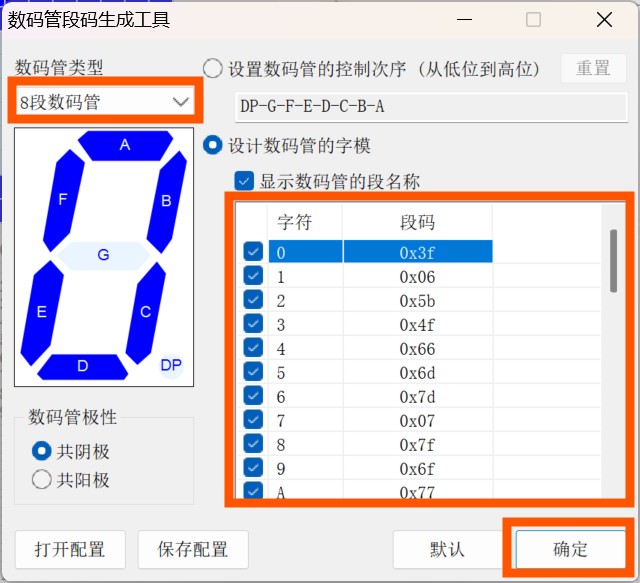The height and width of the screenshot is (583, 640).
Task: Select the segment code 0x7d cell
Action: click(418, 396)
